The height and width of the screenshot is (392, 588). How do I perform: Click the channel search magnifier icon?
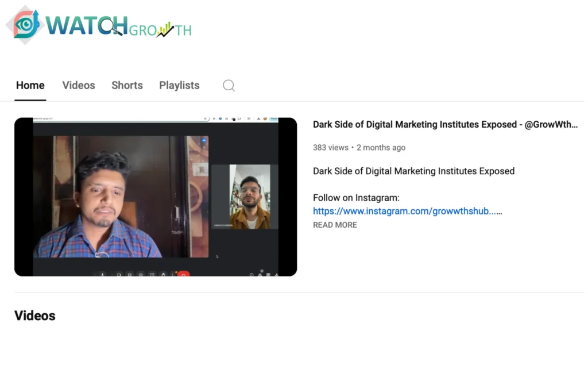pos(229,86)
